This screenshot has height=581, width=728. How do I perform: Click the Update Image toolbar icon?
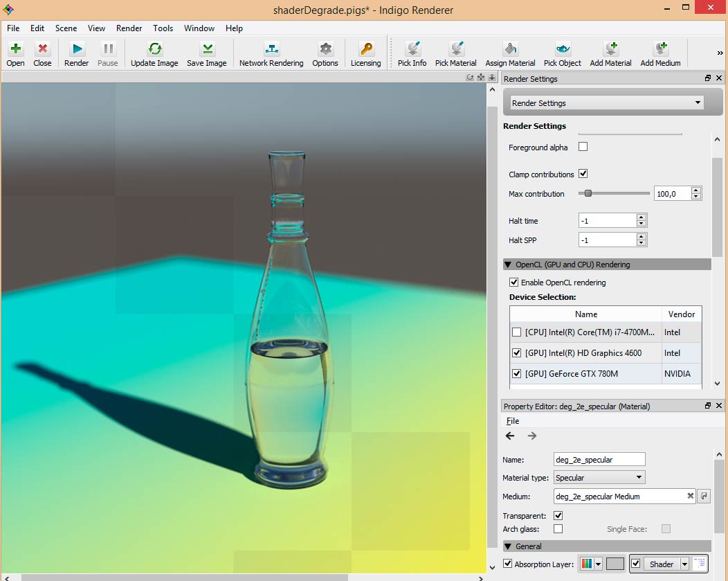click(x=154, y=49)
